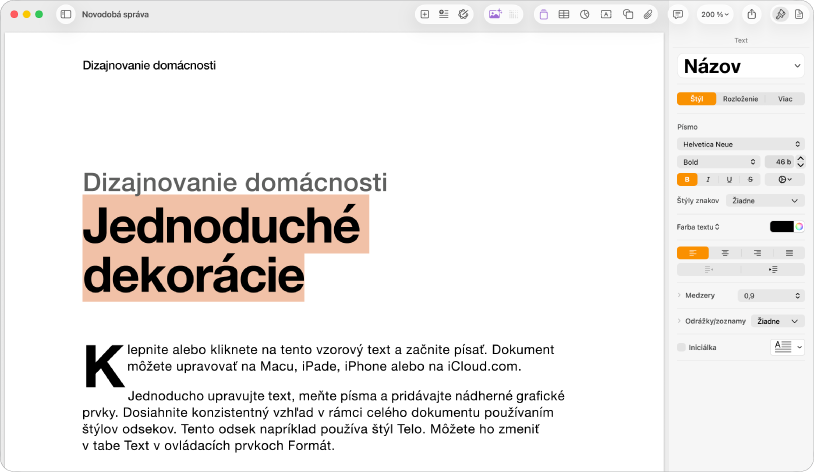Decrease paragraph indent
The width and height of the screenshot is (814, 473).
point(709,269)
